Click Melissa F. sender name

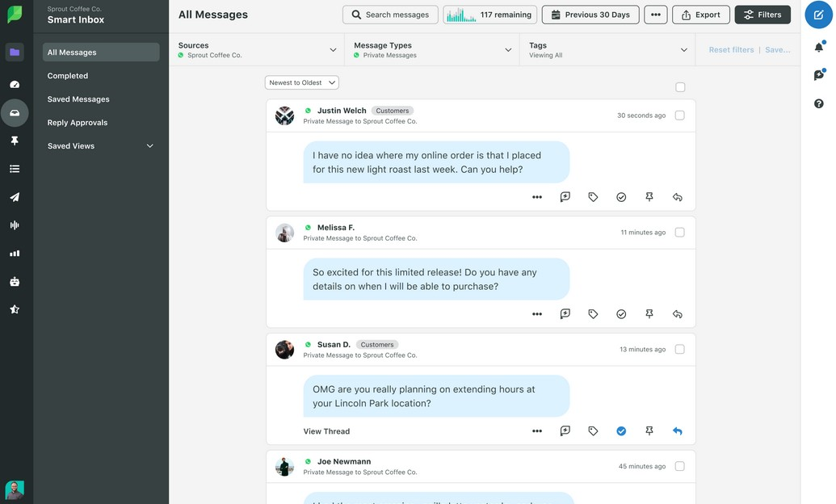pos(336,228)
